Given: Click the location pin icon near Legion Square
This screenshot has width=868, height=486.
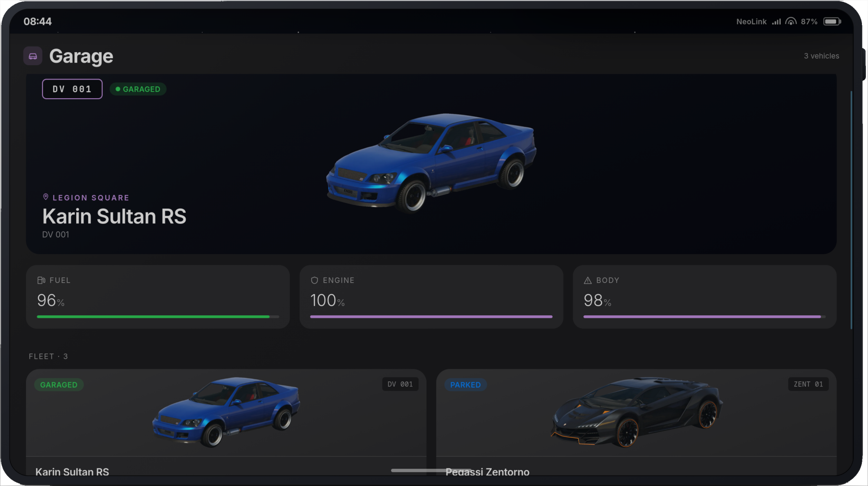Looking at the screenshot, I should pyautogui.click(x=46, y=197).
